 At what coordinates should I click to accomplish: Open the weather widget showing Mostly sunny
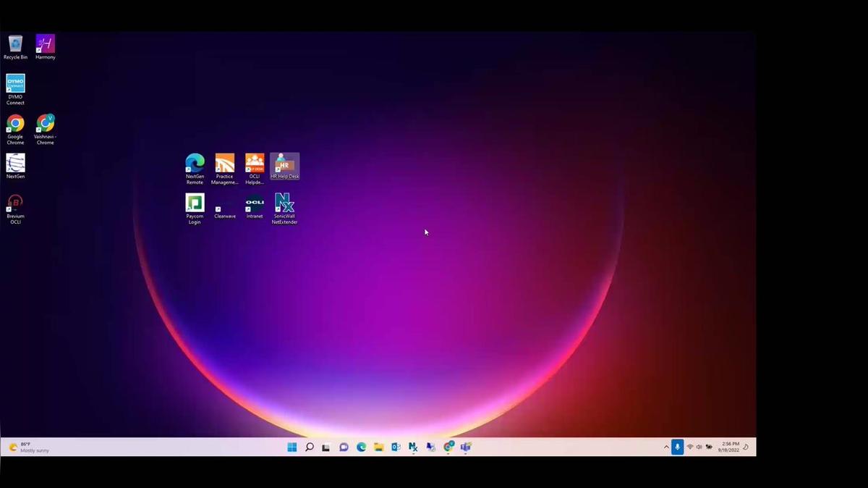tap(29, 447)
